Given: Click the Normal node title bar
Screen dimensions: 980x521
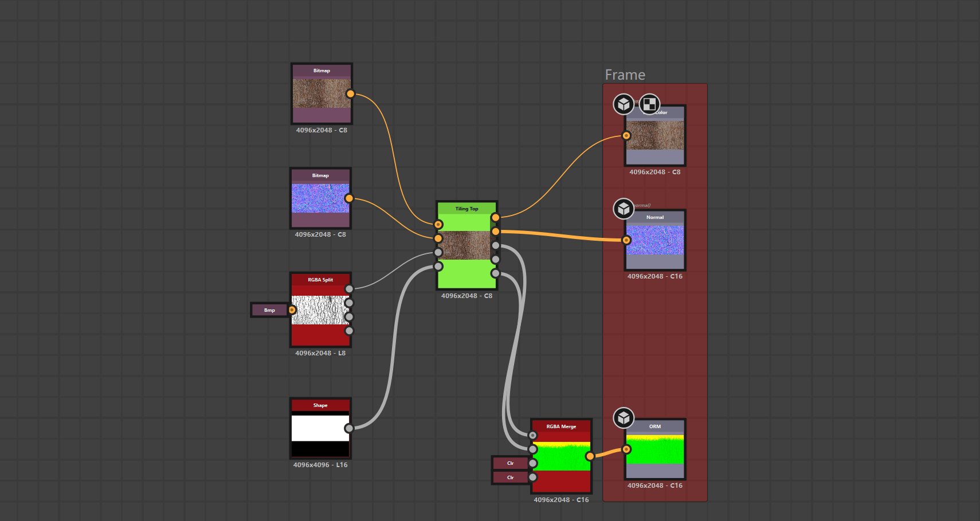Looking at the screenshot, I should coord(655,217).
